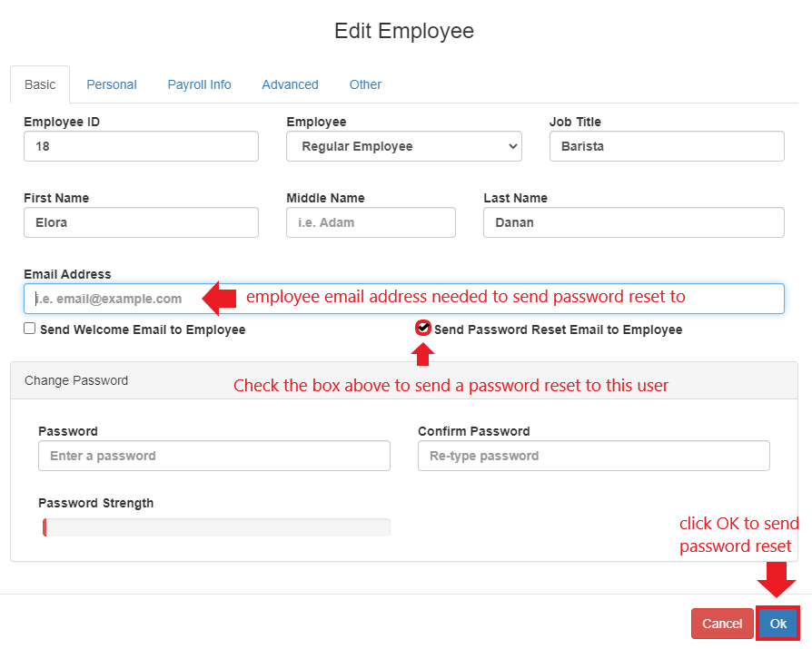Select the Advanced tab

tap(289, 84)
